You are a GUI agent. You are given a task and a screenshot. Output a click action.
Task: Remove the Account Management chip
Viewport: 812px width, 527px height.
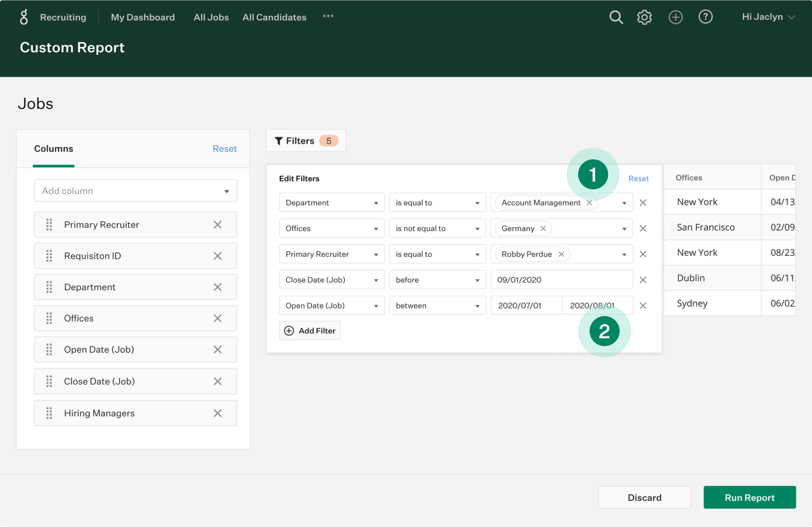[589, 203]
